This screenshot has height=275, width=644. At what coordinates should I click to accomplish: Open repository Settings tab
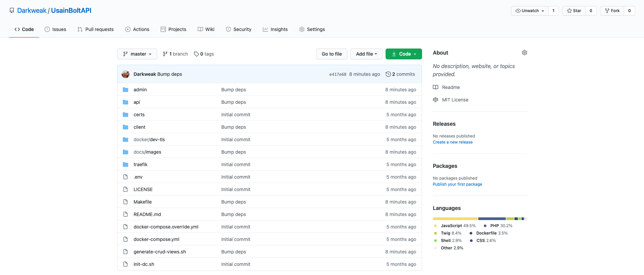point(312,29)
